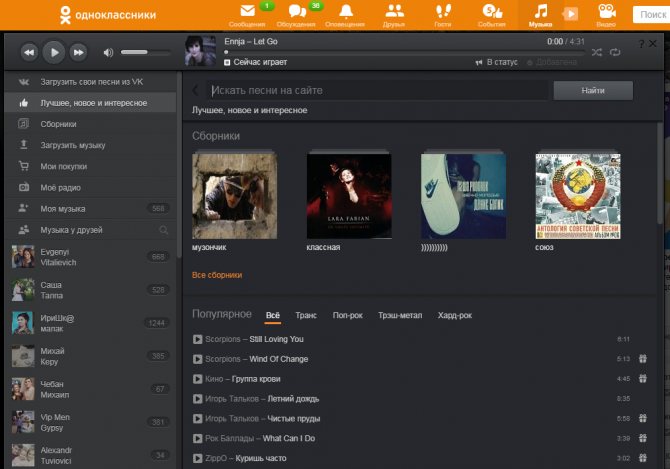
Task: Open the союз collection cover
Action: click(578, 195)
